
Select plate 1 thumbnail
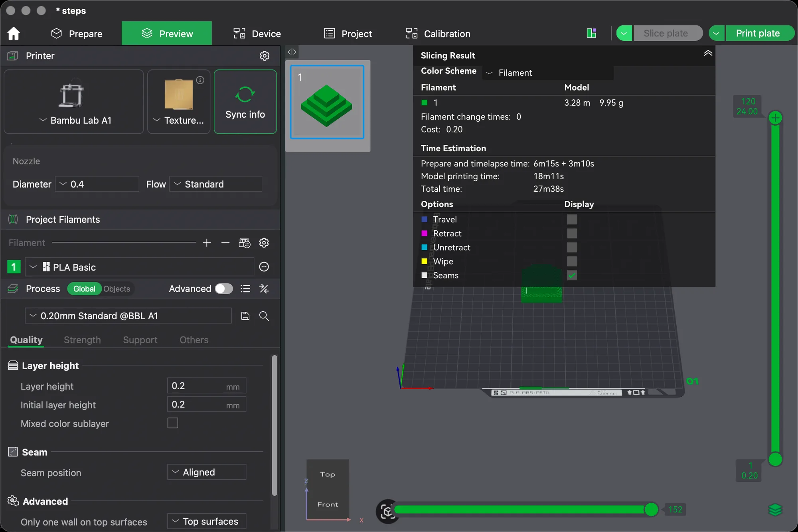[x=327, y=102]
